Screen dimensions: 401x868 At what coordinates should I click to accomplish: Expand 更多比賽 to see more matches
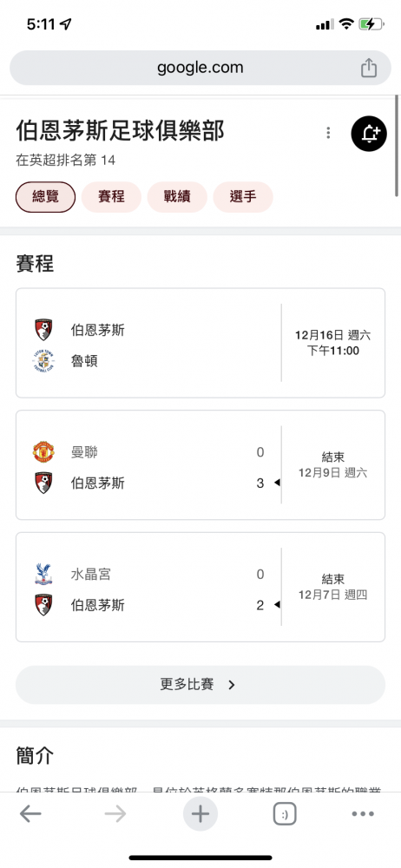click(x=200, y=685)
